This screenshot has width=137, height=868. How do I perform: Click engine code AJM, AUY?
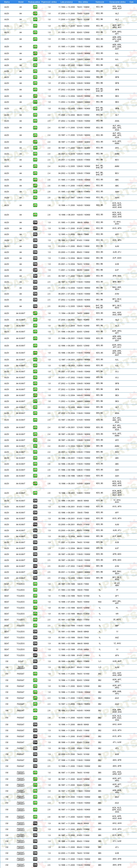tap(117, 661)
